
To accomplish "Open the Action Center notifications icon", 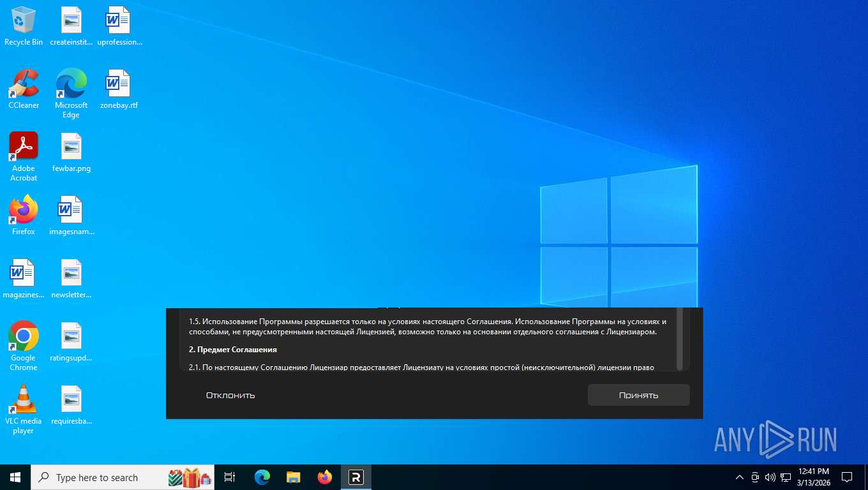I will coord(847,477).
